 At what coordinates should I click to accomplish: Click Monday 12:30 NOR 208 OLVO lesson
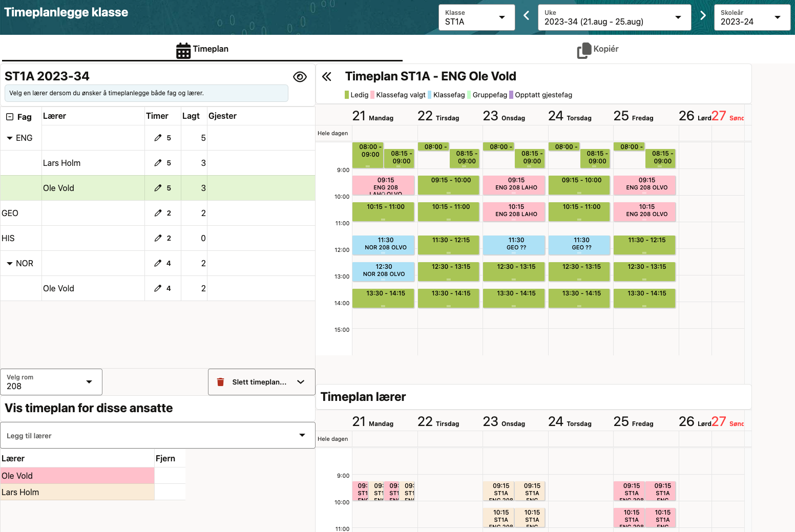383,271
